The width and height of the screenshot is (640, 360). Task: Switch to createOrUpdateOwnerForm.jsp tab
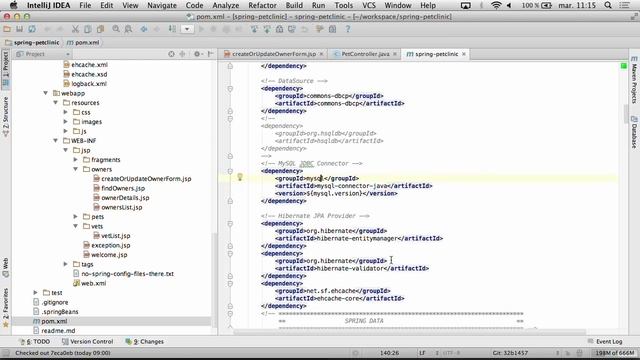point(274,54)
